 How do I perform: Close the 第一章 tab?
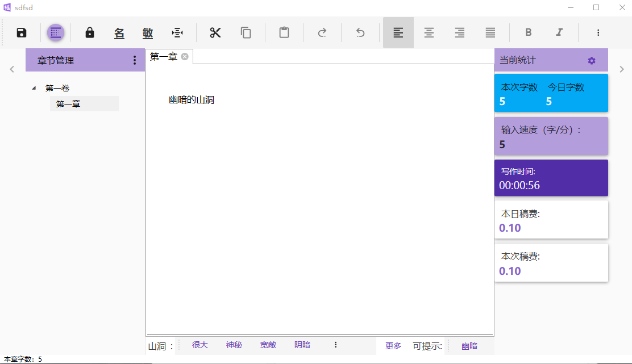[185, 57]
